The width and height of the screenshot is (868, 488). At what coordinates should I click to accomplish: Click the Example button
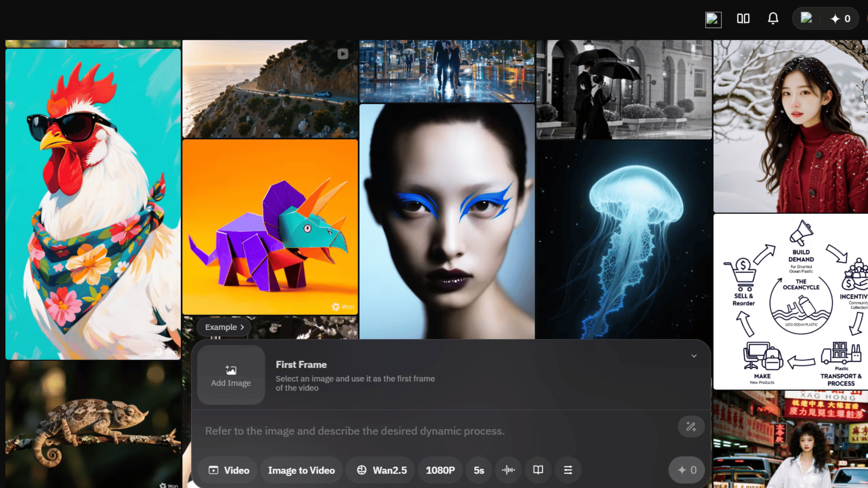(x=224, y=327)
